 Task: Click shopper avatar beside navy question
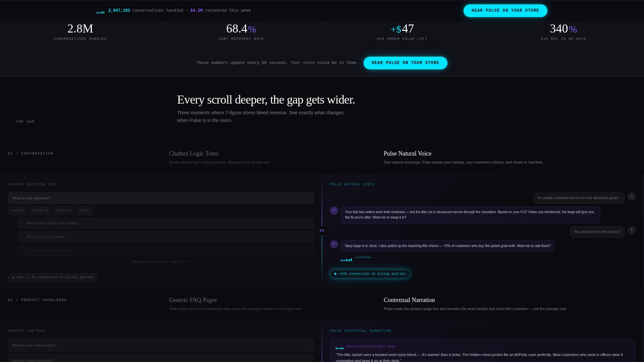tap(631, 230)
